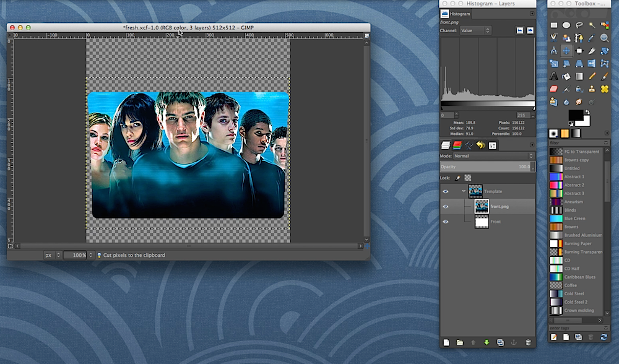Screen dimensions: 619x364
Task: Open the histogram Channel dropdown
Action: [475, 30]
